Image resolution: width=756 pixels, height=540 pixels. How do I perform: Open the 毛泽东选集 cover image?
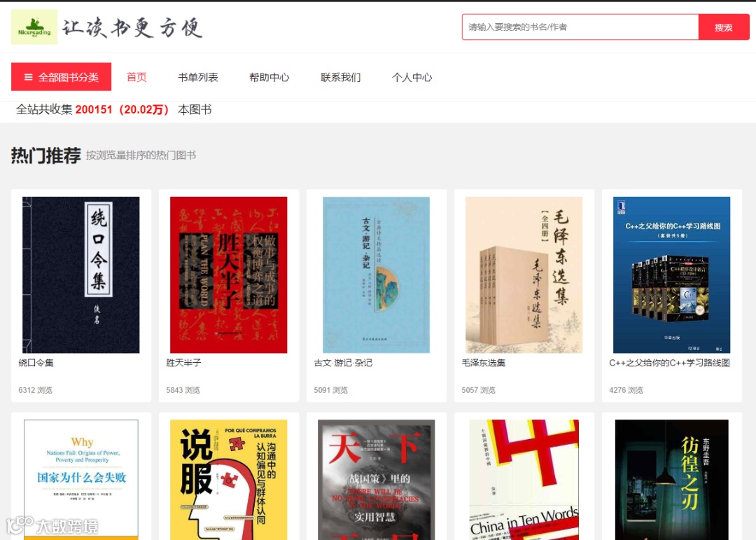point(524,275)
